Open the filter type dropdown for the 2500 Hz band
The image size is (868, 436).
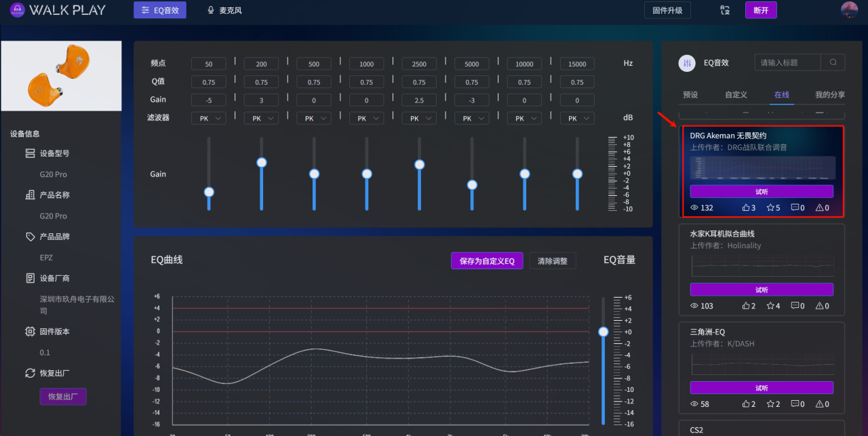coord(419,118)
